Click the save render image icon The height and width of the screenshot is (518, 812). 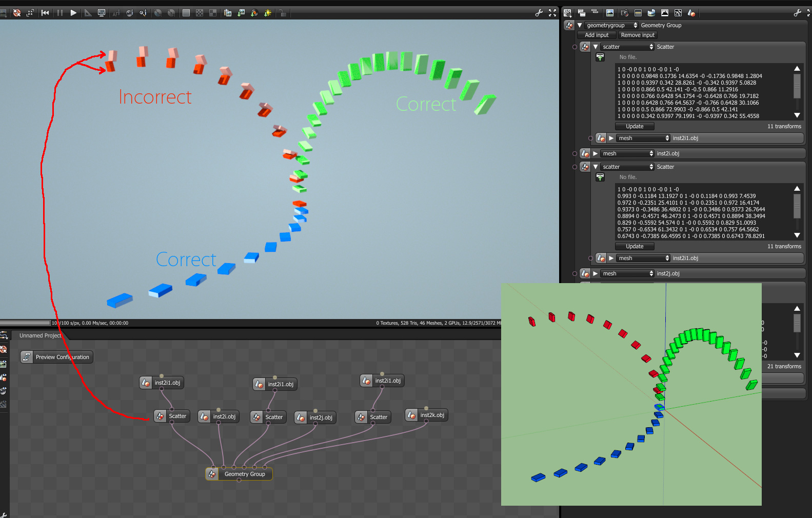(241, 13)
